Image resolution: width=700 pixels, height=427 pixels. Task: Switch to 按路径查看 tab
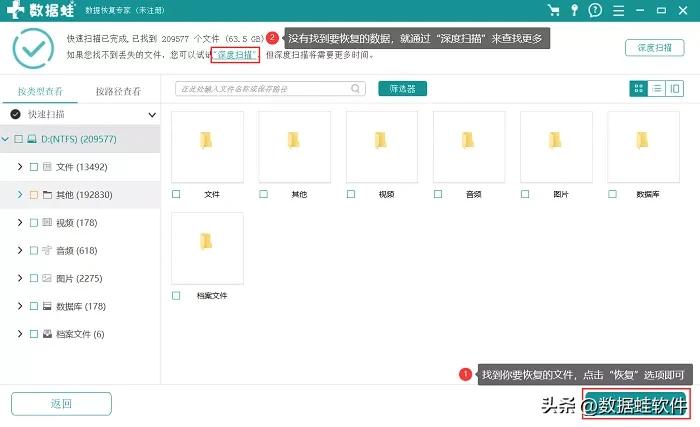click(x=118, y=91)
